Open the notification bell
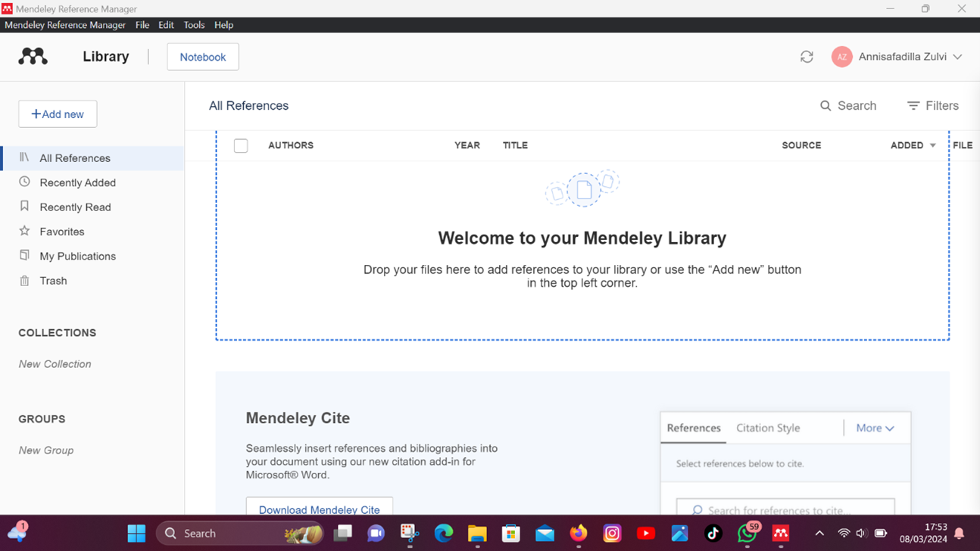Image resolution: width=980 pixels, height=551 pixels. pyautogui.click(x=960, y=534)
